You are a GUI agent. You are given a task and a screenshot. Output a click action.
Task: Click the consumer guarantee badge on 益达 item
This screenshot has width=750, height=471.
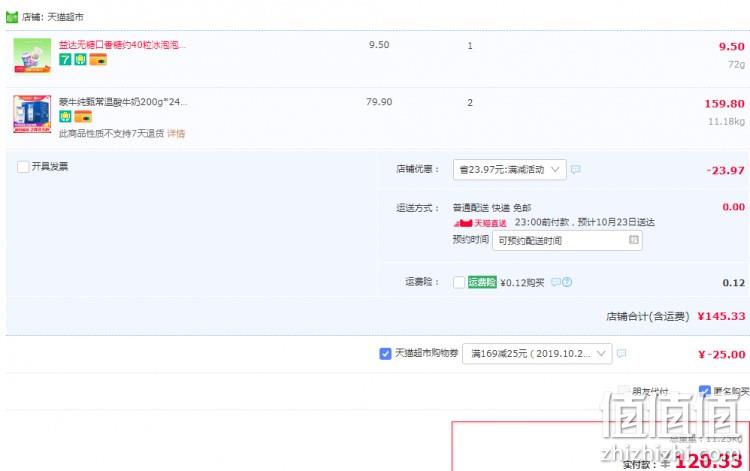point(80,59)
